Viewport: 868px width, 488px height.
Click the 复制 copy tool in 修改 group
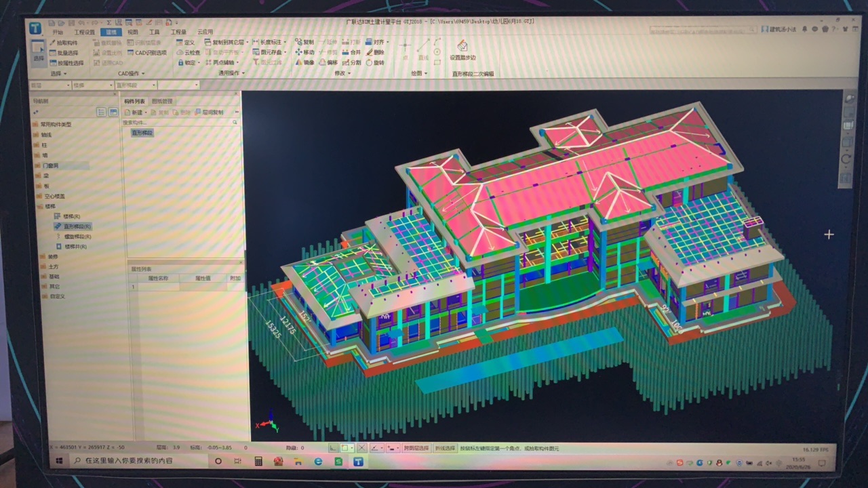click(x=304, y=42)
